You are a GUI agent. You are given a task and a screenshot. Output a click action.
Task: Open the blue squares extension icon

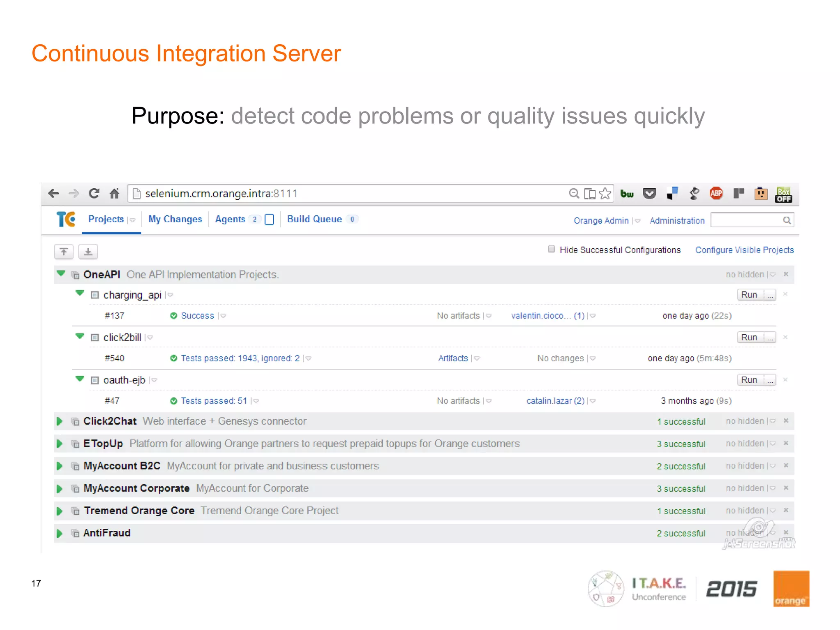[672, 193]
